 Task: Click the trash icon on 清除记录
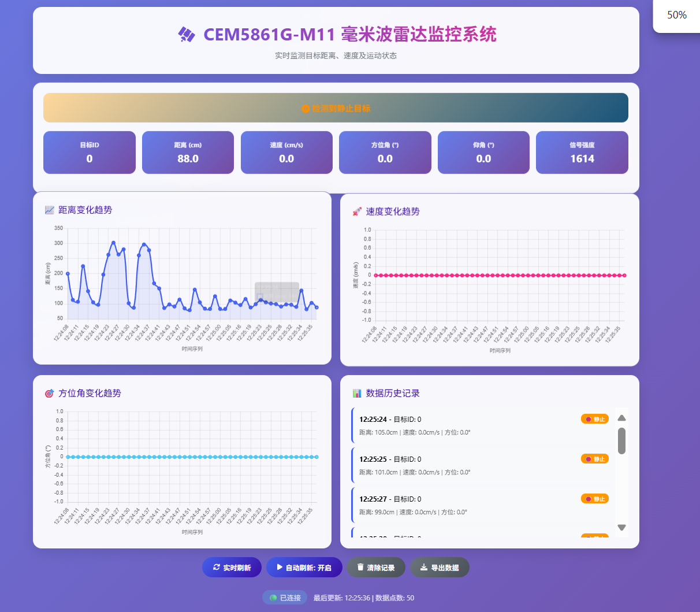[x=360, y=568]
